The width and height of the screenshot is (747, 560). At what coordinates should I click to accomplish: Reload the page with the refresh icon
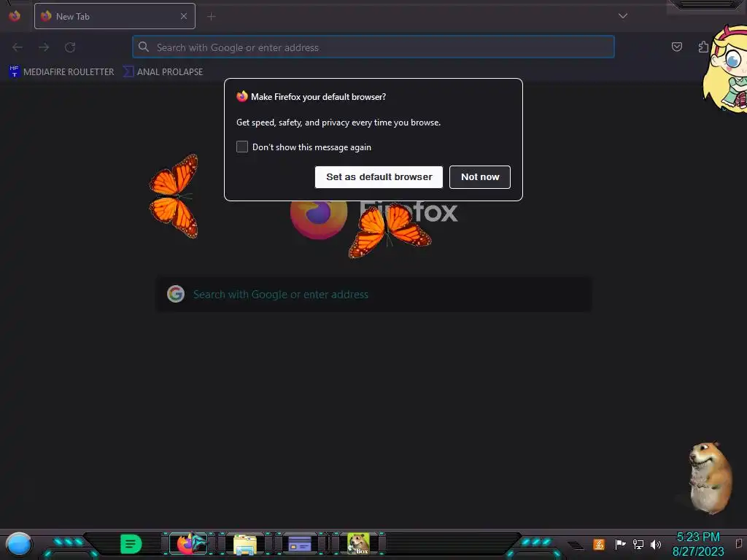(70, 47)
